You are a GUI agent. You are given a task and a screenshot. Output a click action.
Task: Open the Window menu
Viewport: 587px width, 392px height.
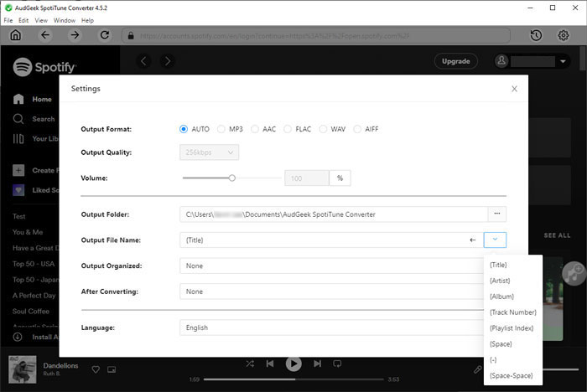point(65,20)
